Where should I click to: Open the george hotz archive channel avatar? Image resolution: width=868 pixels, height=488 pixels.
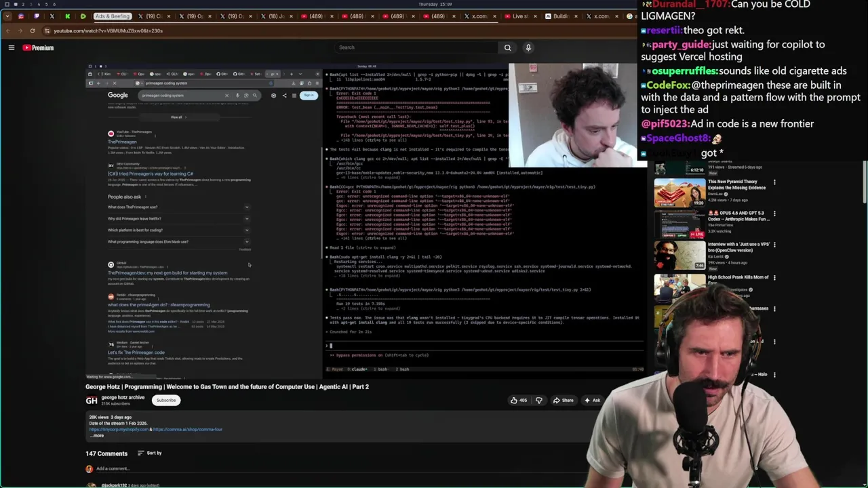pyautogui.click(x=92, y=401)
